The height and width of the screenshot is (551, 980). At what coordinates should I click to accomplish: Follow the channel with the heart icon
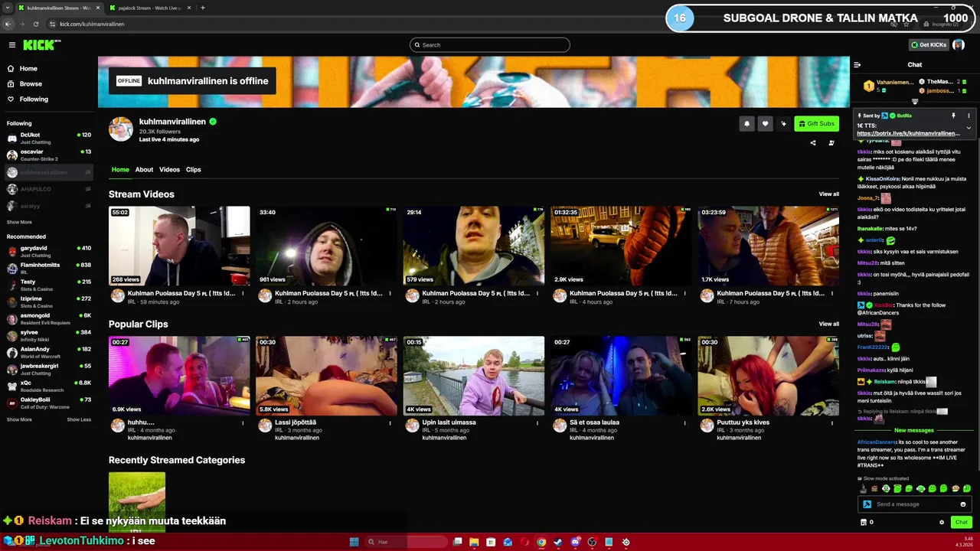pyautogui.click(x=765, y=123)
